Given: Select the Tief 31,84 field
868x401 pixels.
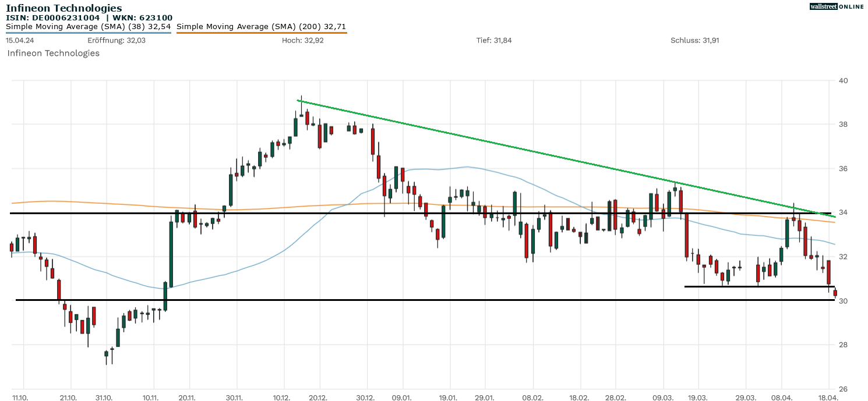Looking at the screenshot, I should [495, 40].
